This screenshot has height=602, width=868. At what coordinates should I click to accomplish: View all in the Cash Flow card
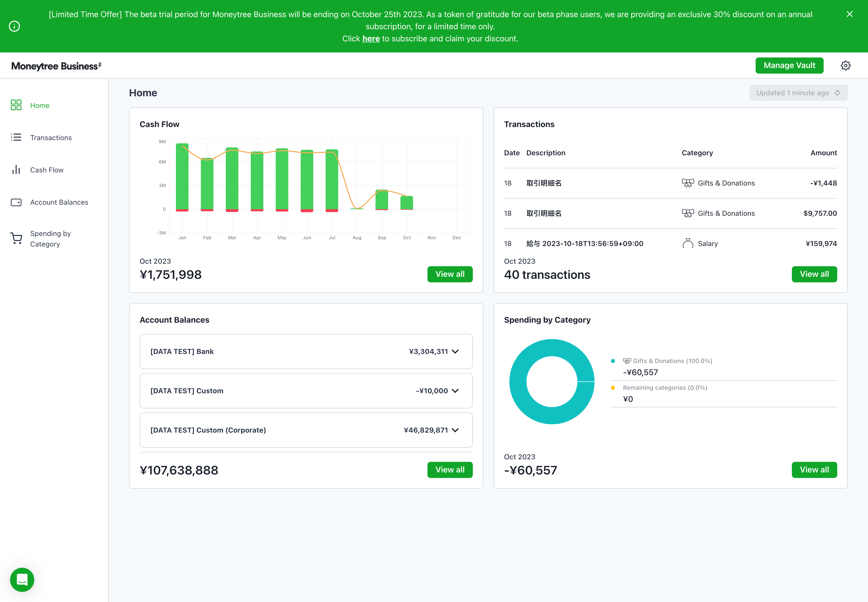click(x=450, y=274)
